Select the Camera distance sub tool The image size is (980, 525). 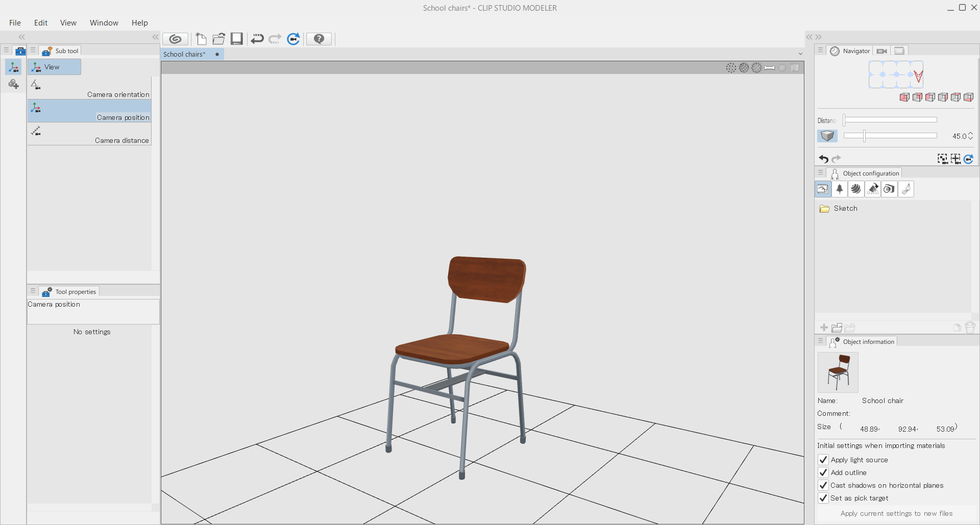90,134
